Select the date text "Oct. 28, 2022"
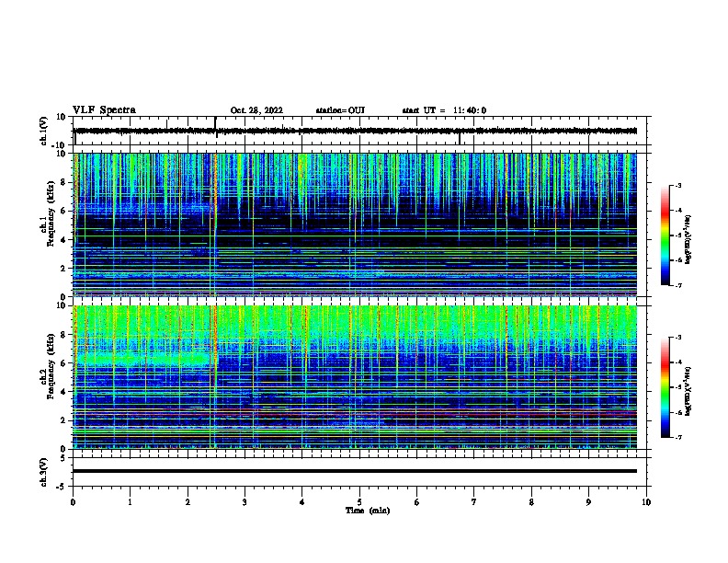The width and height of the screenshot is (728, 563). pos(256,110)
